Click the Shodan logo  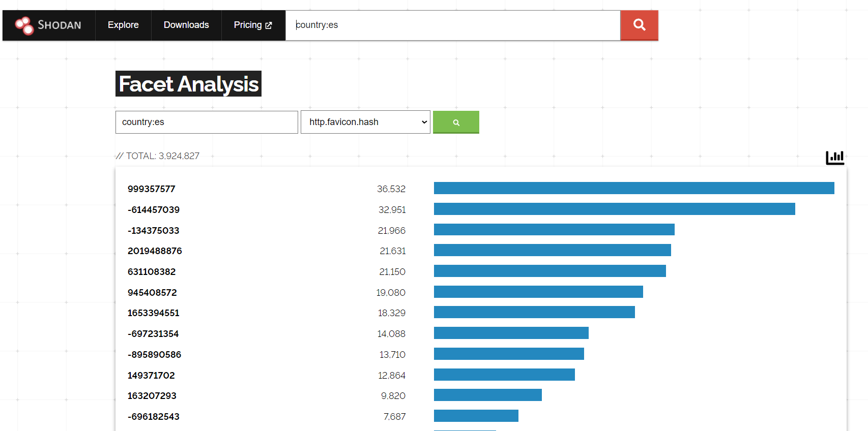pyautogui.click(x=48, y=25)
